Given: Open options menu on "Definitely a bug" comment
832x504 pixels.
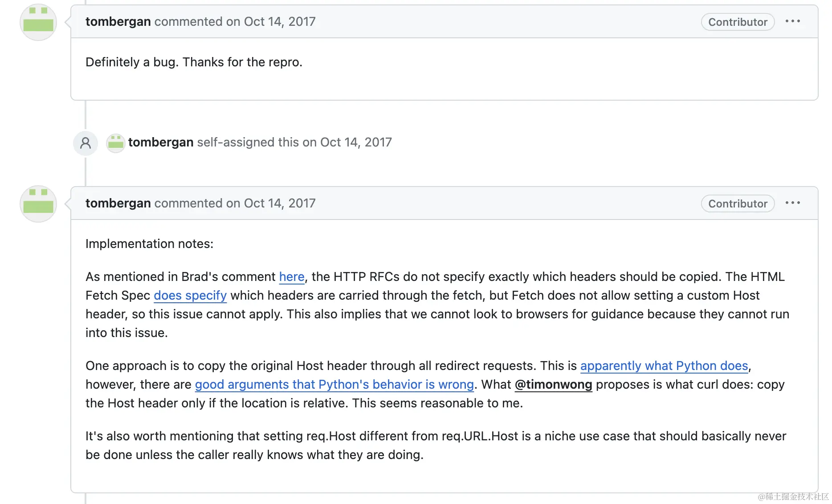Looking at the screenshot, I should coord(792,21).
